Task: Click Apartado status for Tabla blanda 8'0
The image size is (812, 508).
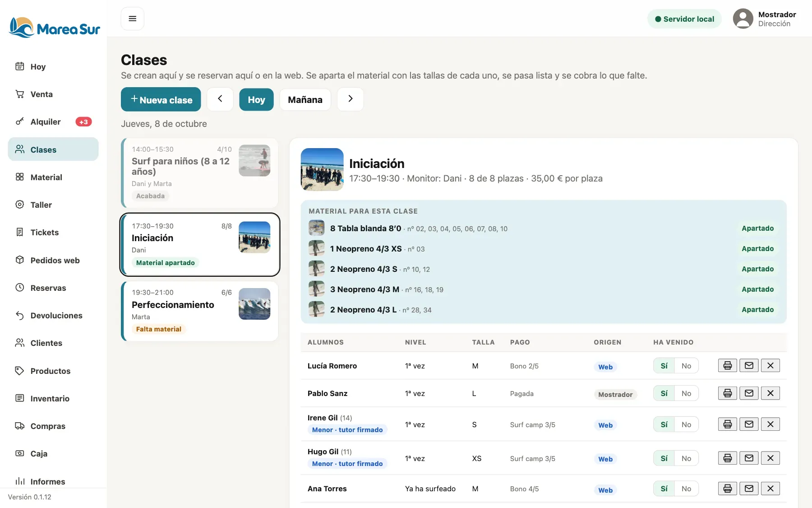Action: pos(757,228)
